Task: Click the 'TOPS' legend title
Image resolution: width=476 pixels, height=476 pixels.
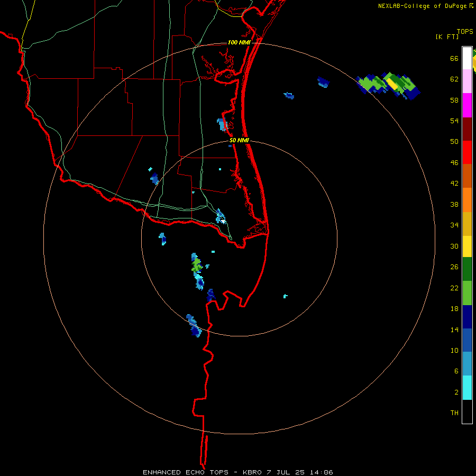Action: click(x=465, y=32)
